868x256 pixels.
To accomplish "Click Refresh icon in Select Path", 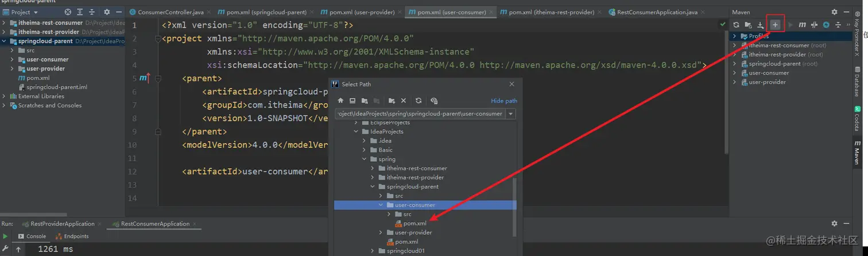I will tap(418, 100).
